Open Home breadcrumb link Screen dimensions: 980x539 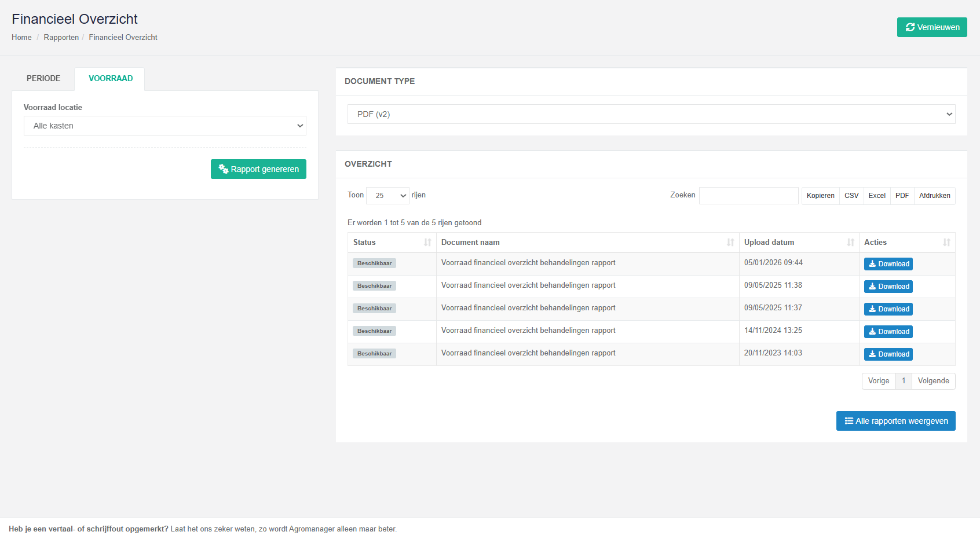21,38
